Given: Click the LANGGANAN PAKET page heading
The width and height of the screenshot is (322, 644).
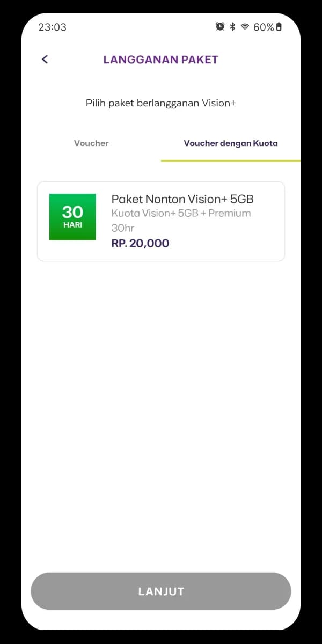Looking at the screenshot, I should (x=161, y=60).
